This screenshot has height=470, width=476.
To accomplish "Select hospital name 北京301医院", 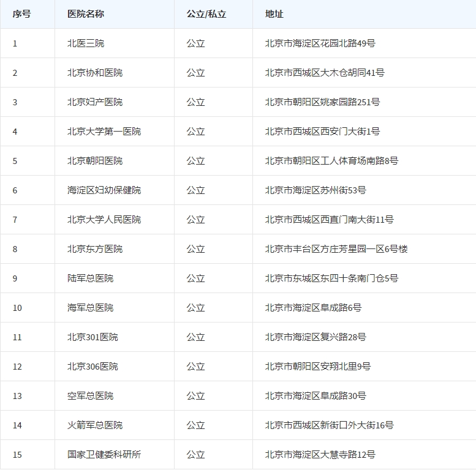I will [x=93, y=337].
